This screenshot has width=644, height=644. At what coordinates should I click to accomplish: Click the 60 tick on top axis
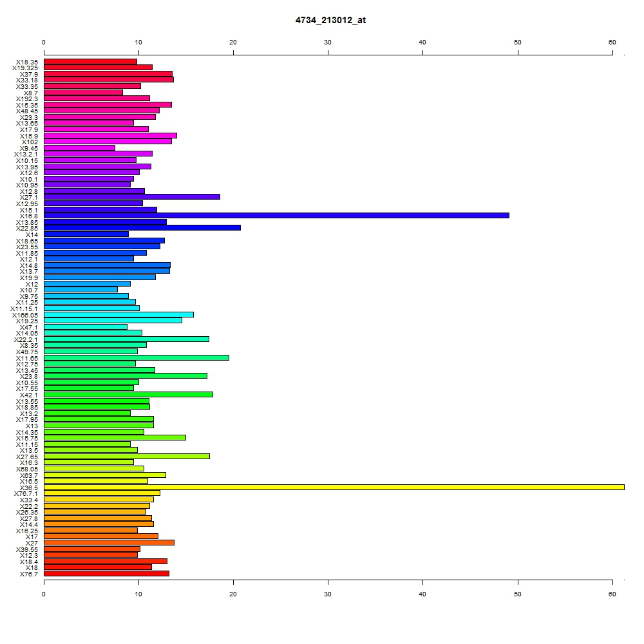612,43
